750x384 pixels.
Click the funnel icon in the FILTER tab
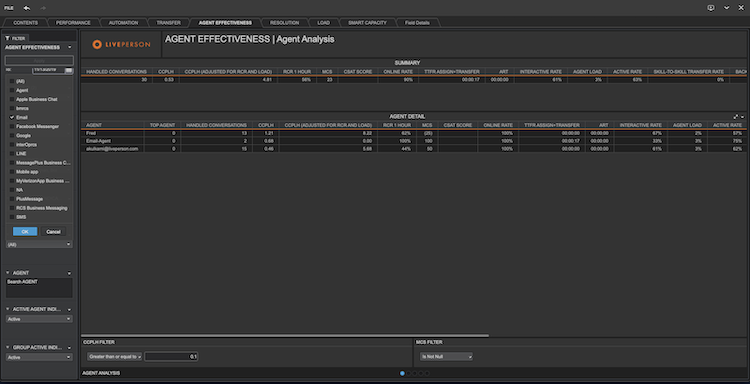[x=8, y=38]
